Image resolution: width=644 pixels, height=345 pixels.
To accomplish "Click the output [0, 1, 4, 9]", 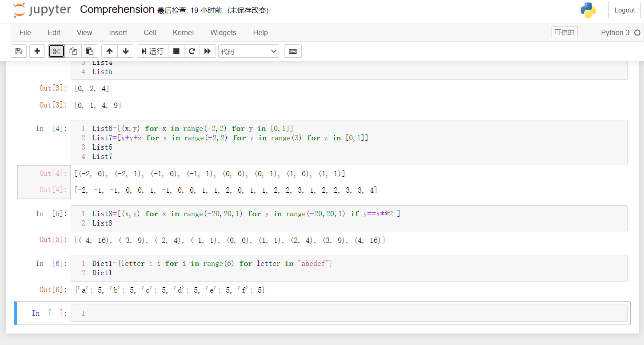I will 98,105.
